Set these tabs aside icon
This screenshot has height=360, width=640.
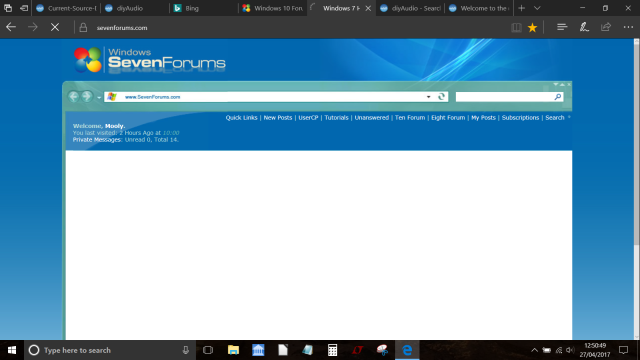24,8
